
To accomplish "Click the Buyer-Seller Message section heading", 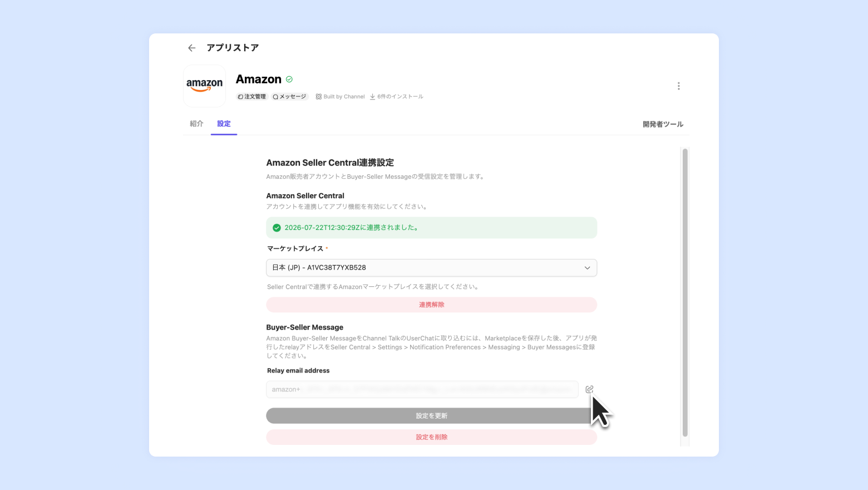I will [x=304, y=327].
